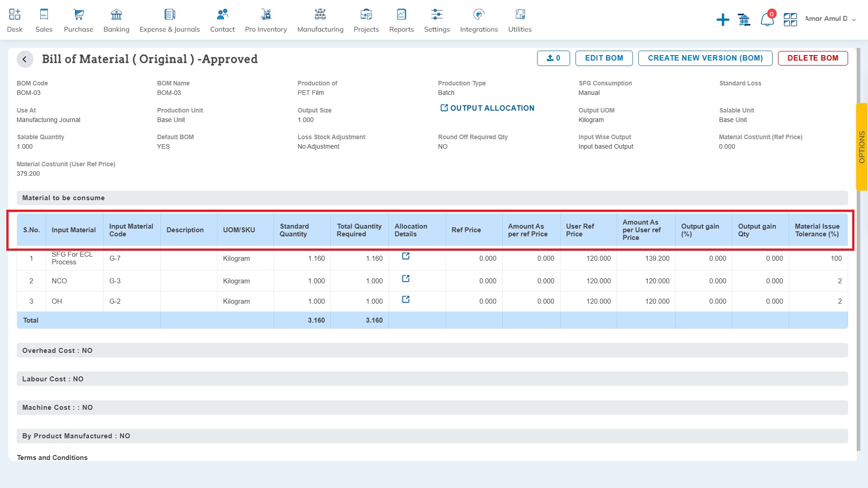
Task: Click the Material Issue Tolerance (%) header
Action: 818,230
